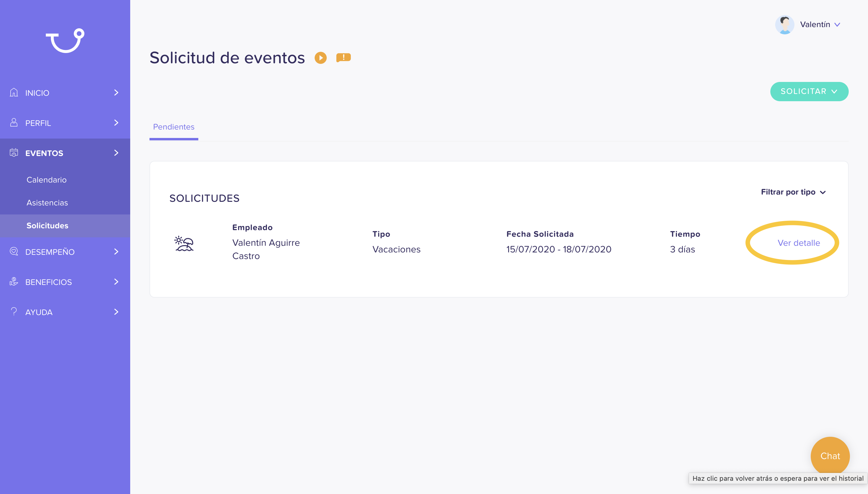
Task: Click the Solicitud de eventos page title
Action: pyautogui.click(x=227, y=57)
